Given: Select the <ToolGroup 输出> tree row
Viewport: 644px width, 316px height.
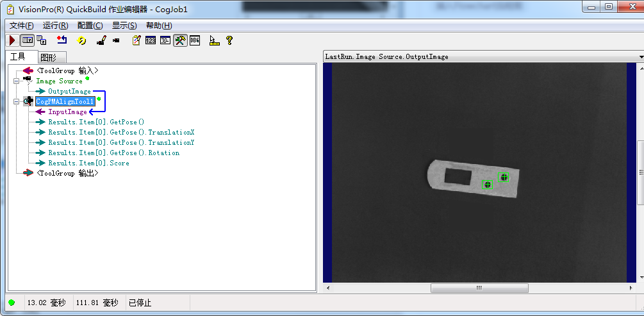Looking at the screenshot, I should coord(67,174).
